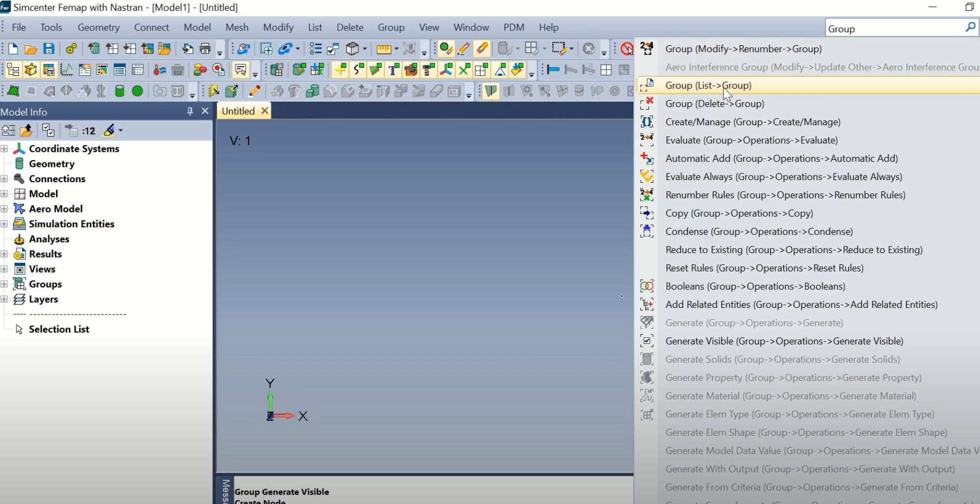This screenshot has height=504, width=980.
Task: Click the green X toolbar icon
Action: pos(464,70)
